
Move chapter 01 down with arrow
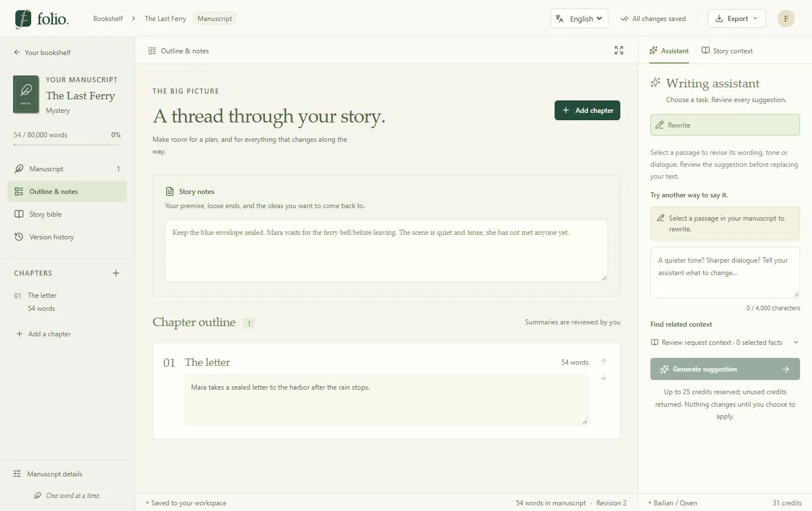[604, 378]
